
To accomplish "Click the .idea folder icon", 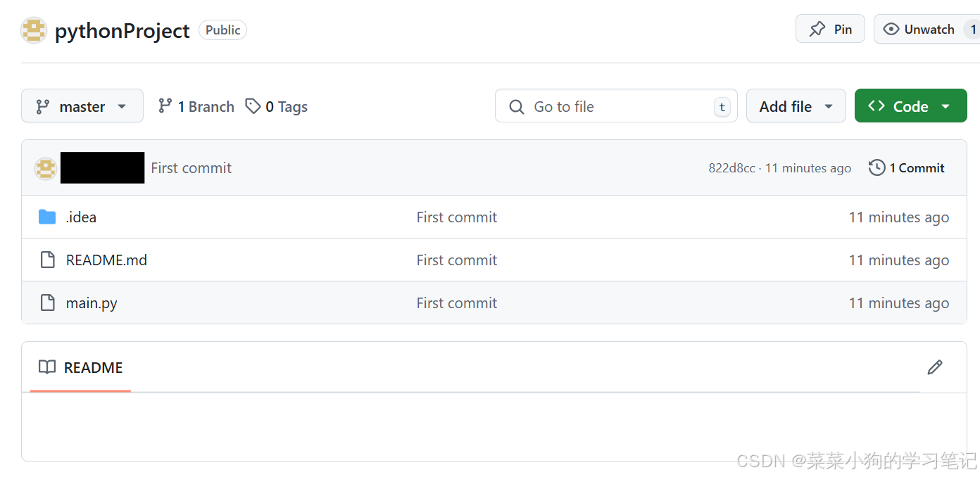I will 47,217.
